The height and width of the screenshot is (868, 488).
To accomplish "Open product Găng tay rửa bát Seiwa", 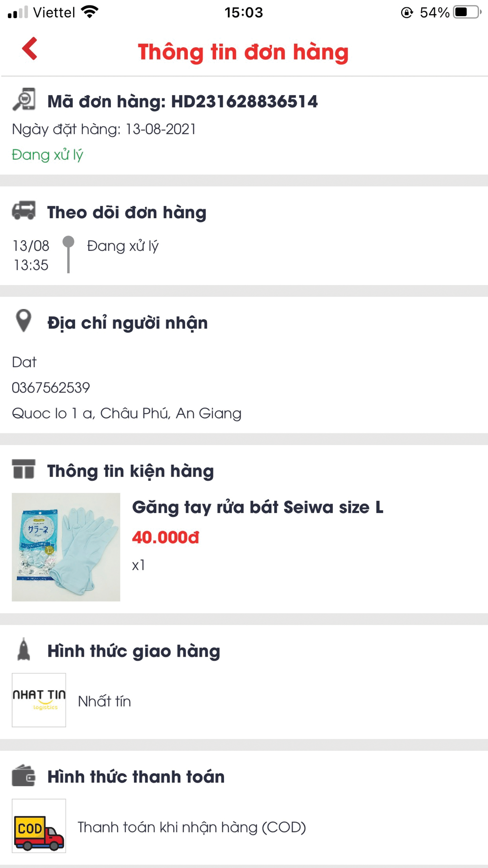I will click(x=258, y=507).
